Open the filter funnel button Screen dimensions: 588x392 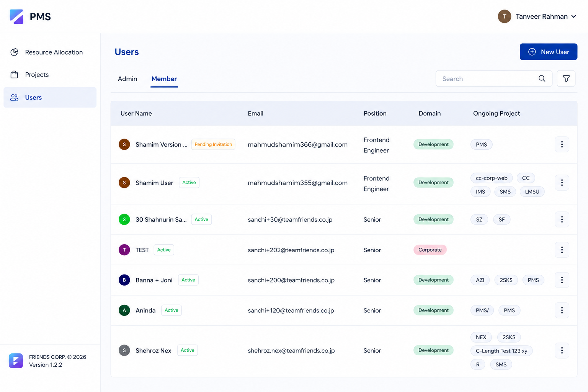coord(566,78)
